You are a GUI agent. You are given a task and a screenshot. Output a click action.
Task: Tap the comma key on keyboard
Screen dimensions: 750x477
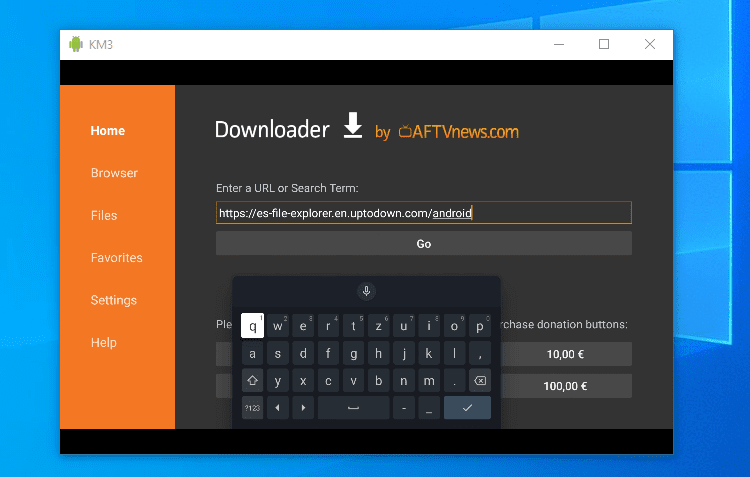480,354
